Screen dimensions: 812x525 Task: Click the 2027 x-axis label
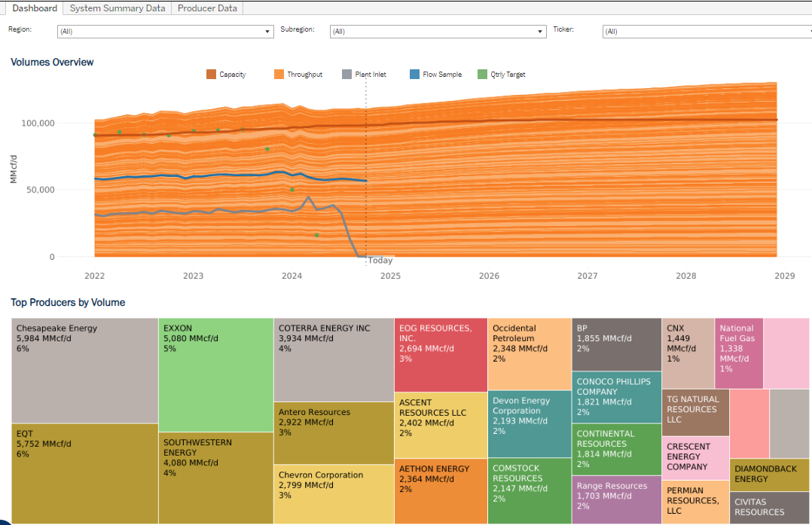(588, 276)
